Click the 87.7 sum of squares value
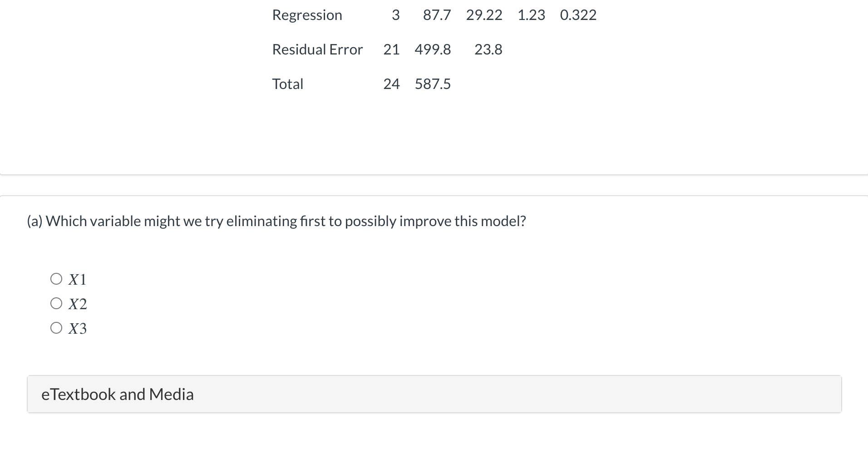868x454 pixels. point(437,15)
